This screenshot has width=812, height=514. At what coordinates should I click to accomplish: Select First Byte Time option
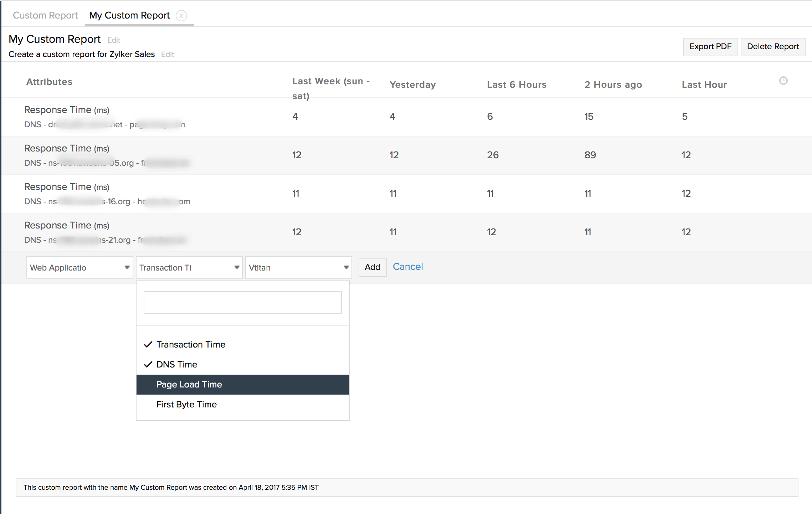click(186, 404)
